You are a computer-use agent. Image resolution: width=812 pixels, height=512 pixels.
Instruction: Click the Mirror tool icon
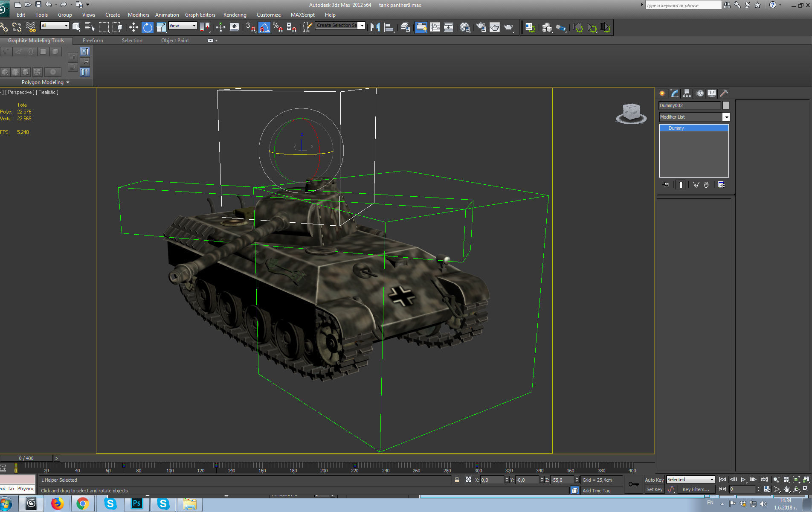point(375,27)
